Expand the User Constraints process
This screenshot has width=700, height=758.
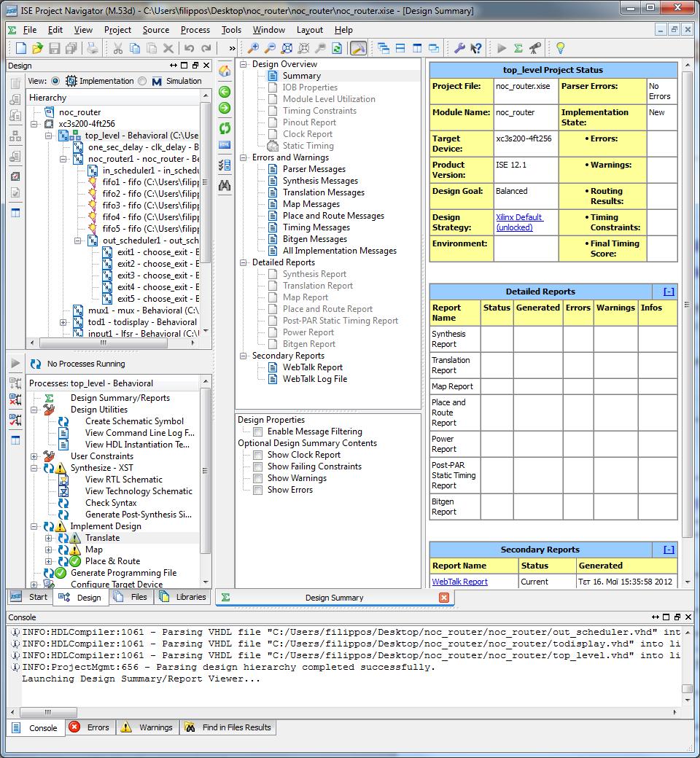[34, 456]
